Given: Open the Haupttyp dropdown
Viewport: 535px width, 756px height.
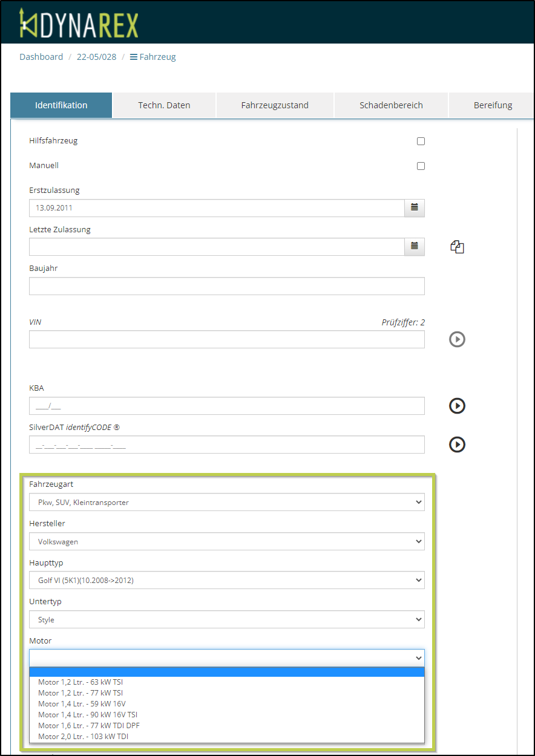Looking at the screenshot, I should 226,581.
